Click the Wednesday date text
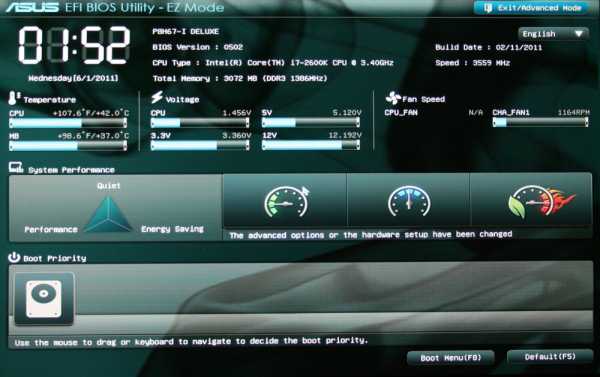Image resolution: width=600 pixels, height=377 pixels. (x=73, y=78)
